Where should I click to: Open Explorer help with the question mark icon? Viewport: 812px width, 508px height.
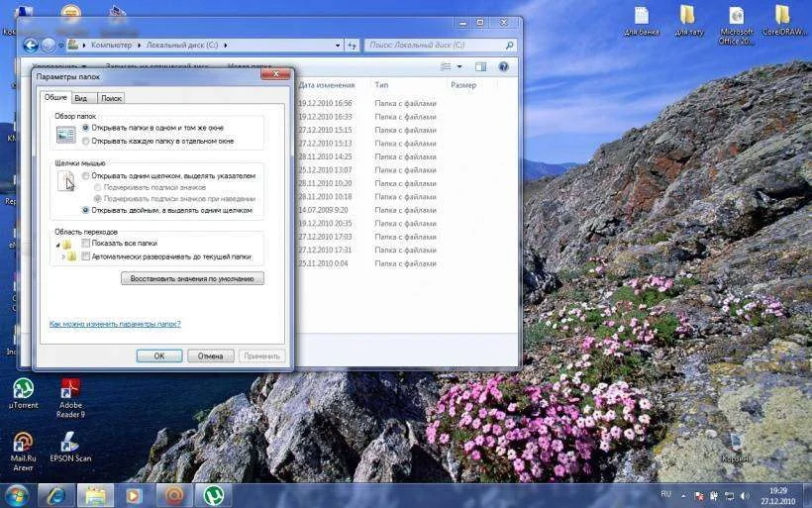point(503,66)
